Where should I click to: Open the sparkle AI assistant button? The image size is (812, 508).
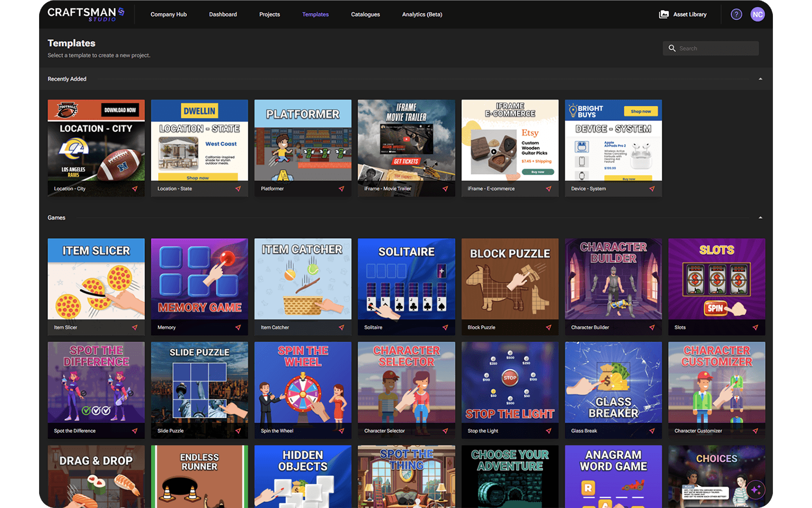(756, 490)
